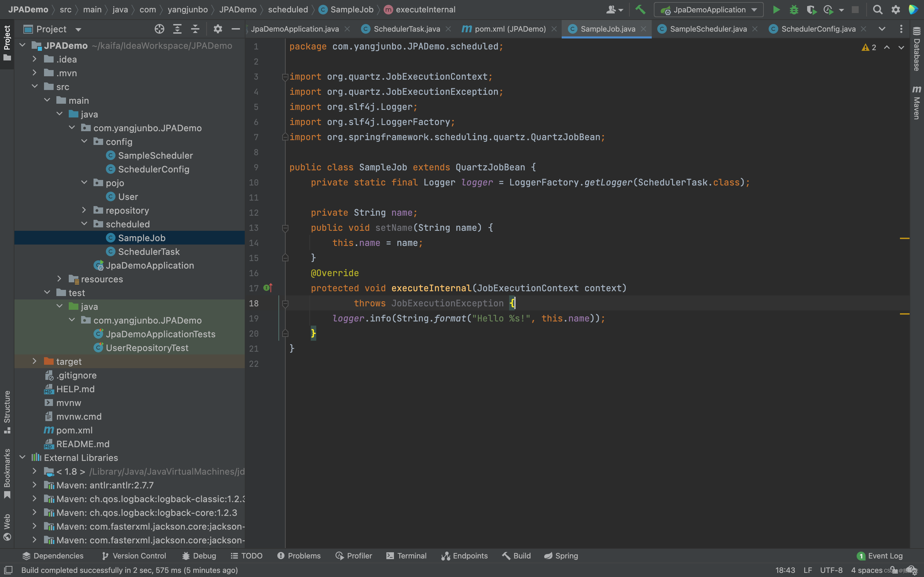Open Search Everywhere with the magnifier icon
The width and height of the screenshot is (924, 577).
pyautogui.click(x=878, y=10)
